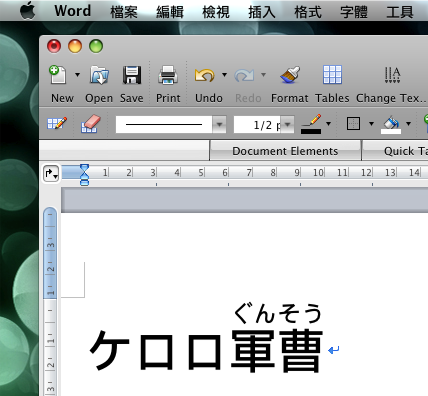The image size is (428, 396).
Task: Open the Apple menu
Action: click(27, 11)
